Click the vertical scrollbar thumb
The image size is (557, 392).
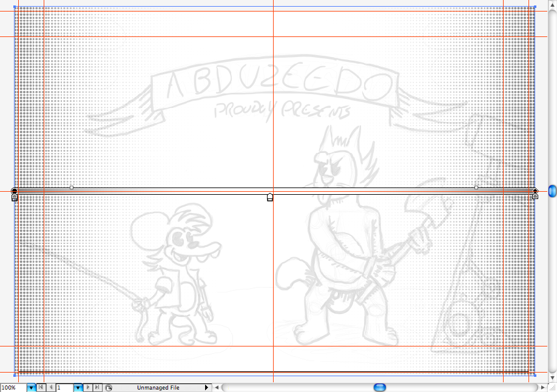pyautogui.click(x=552, y=191)
